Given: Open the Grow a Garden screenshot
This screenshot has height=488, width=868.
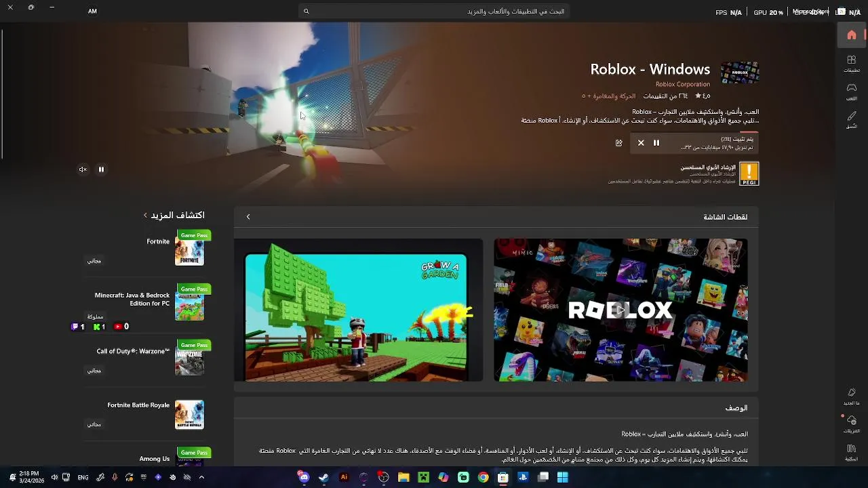Looking at the screenshot, I should coord(359,310).
